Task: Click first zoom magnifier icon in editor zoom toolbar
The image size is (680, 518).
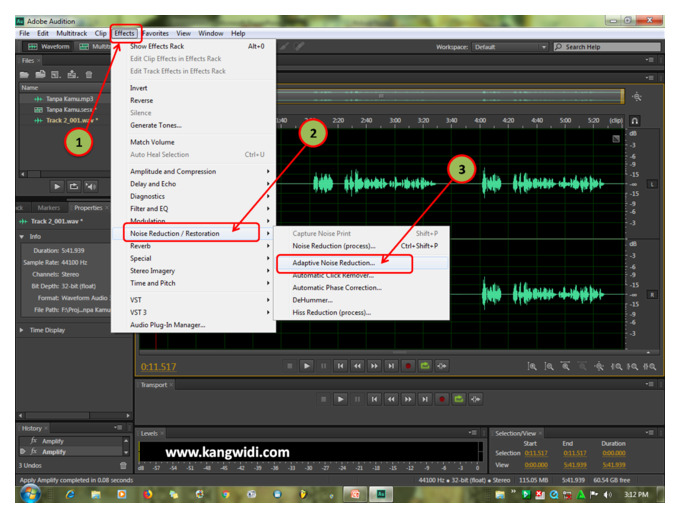Action: (x=532, y=367)
